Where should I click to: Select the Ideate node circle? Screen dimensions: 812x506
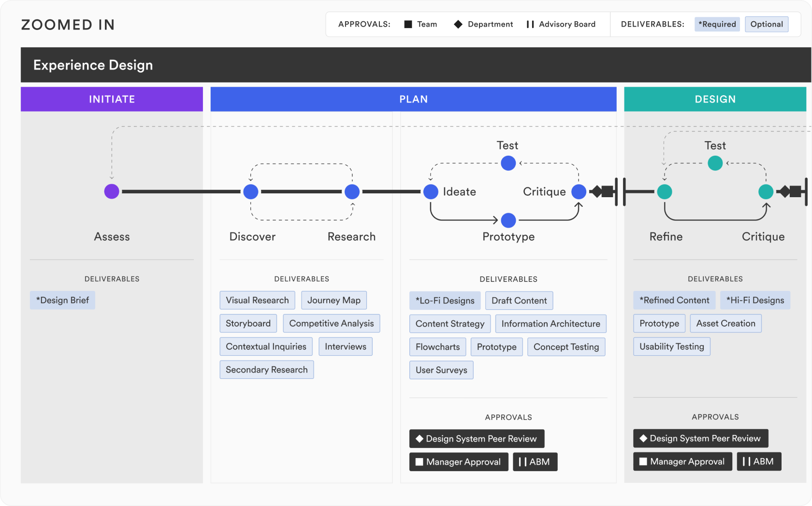(431, 191)
